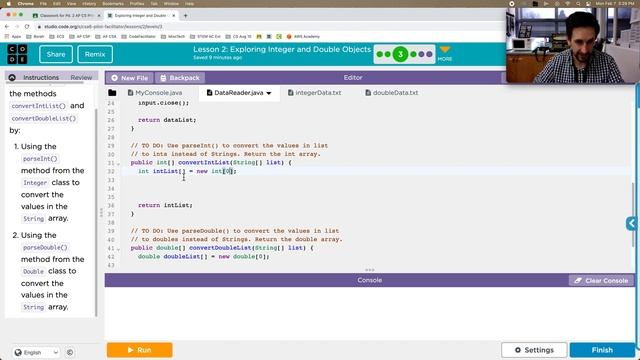Select the last purple progress bubble

(x=429, y=54)
